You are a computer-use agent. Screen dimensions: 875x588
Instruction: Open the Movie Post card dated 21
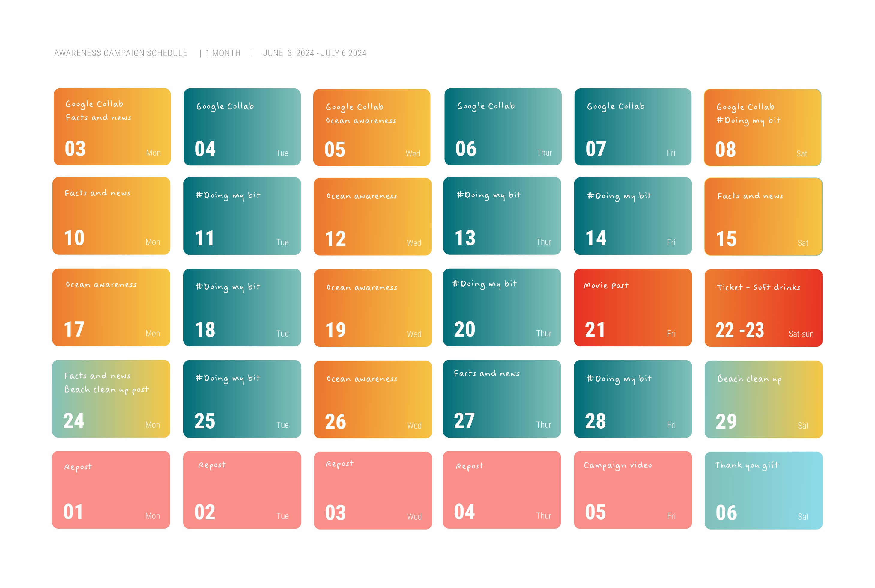point(633,307)
